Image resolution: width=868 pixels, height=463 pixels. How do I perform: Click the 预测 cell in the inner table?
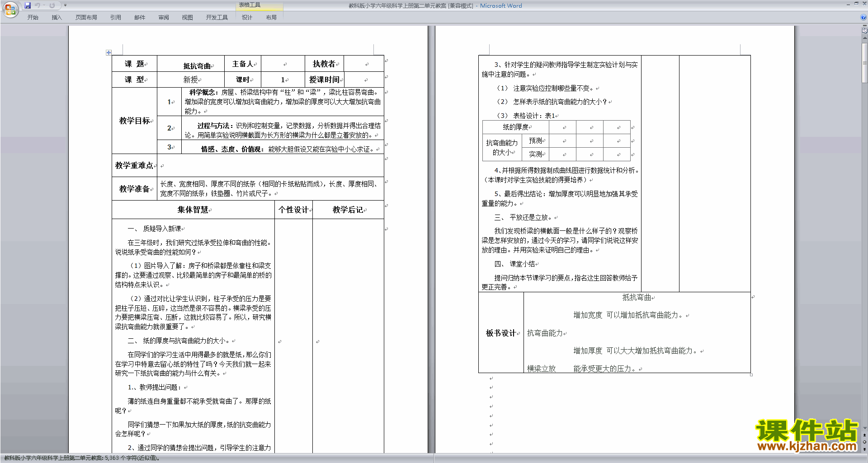(x=536, y=141)
